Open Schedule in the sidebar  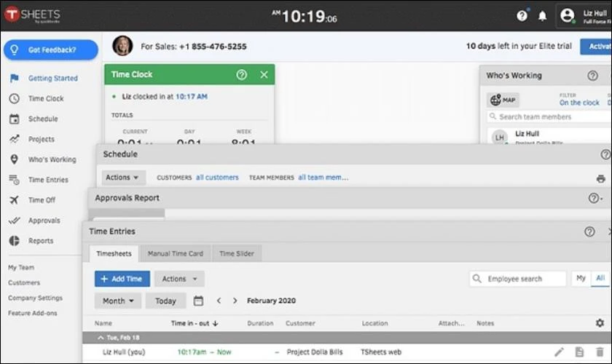[43, 119]
